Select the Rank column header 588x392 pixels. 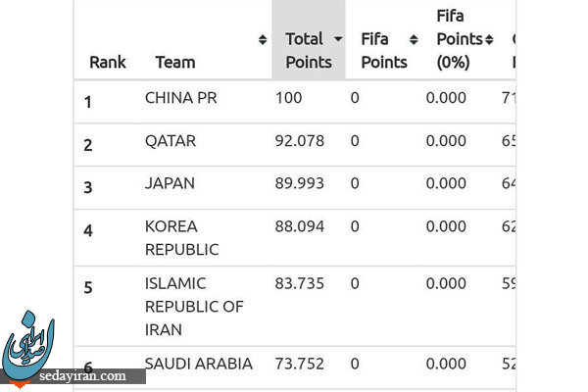[x=108, y=62]
